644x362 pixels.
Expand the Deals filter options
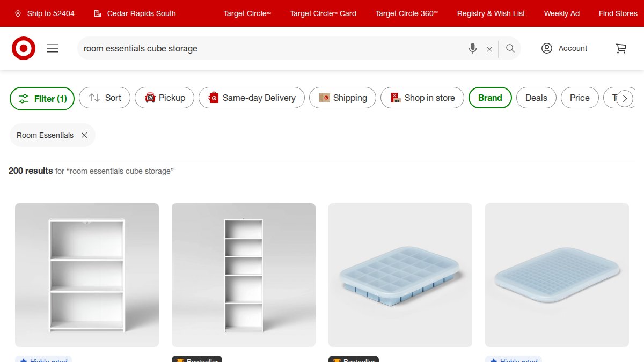(536, 98)
